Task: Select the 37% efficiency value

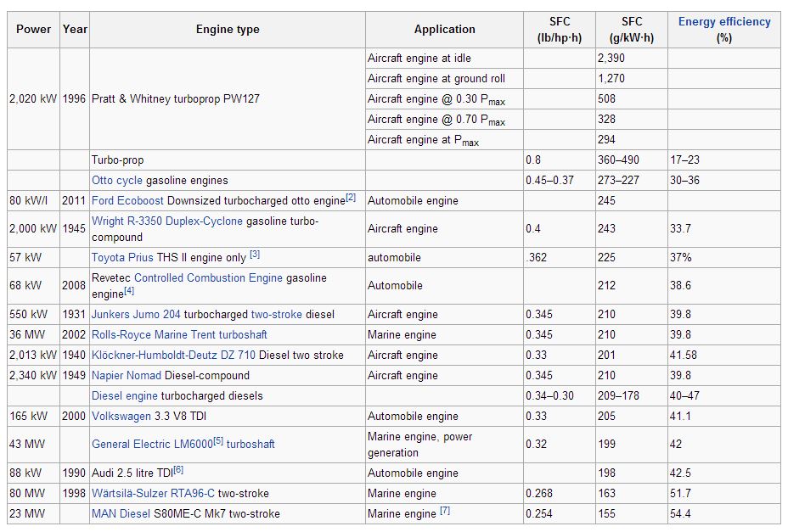Action: [x=724, y=258]
